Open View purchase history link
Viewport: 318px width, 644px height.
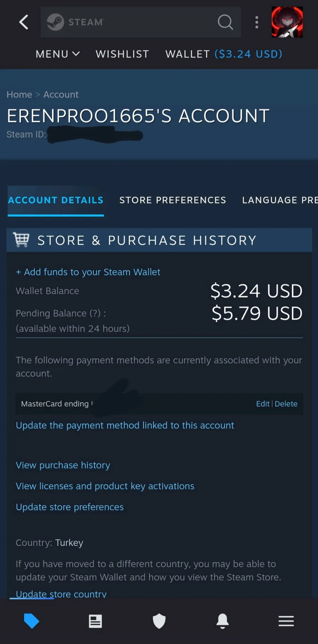click(63, 465)
